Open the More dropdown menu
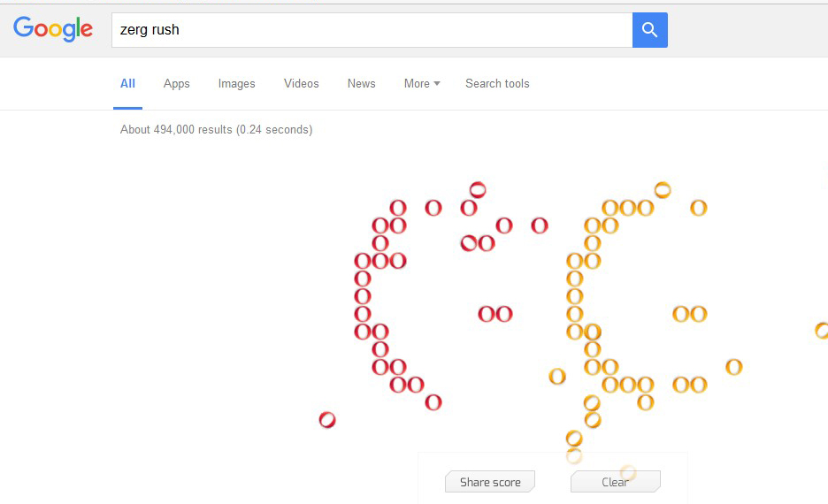This screenshot has width=828, height=504. (421, 84)
